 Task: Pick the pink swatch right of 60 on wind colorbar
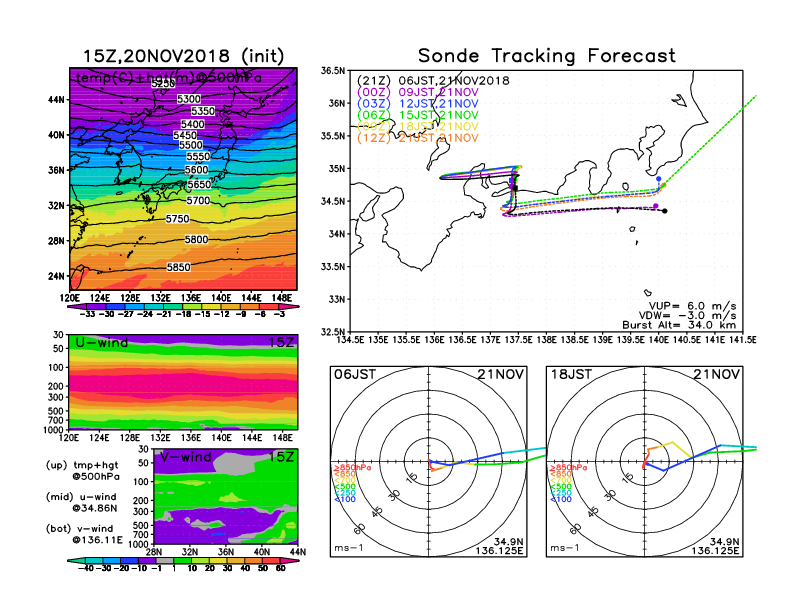click(x=290, y=560)
